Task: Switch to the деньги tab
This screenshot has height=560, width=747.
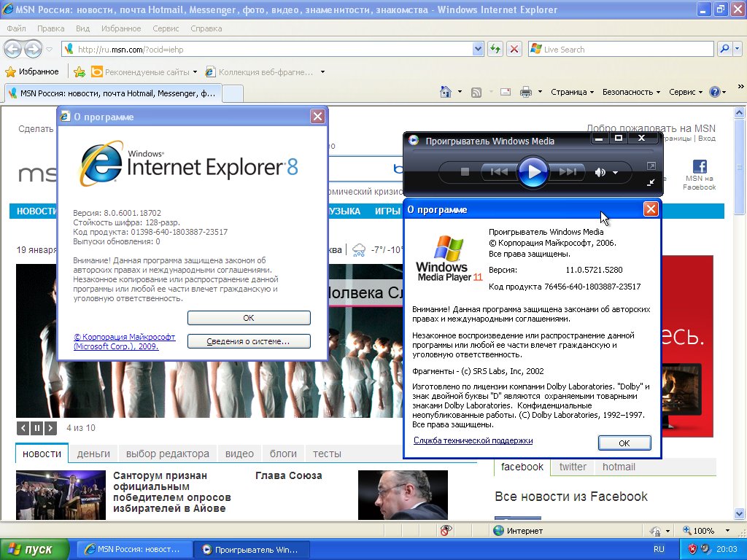Action: pyautogui.click(x=93, y=454)
